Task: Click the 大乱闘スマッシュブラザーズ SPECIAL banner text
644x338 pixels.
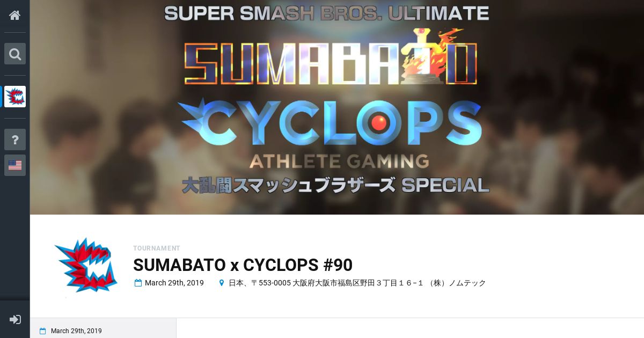Action: point(335,185)
